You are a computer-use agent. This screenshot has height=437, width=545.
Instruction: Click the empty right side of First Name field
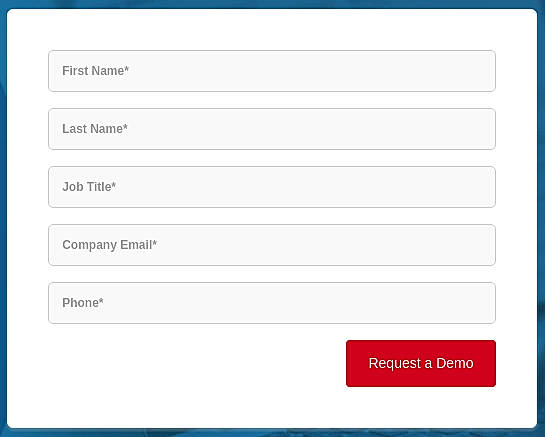(382, 71)
